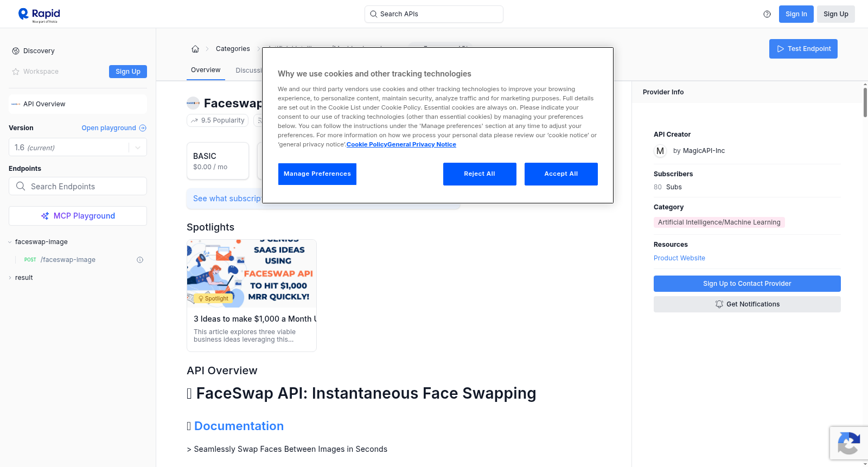Click the home breadcrumb icon
Image resolution: width=868 pixels, height=467 pixels.
click(195, 49)
